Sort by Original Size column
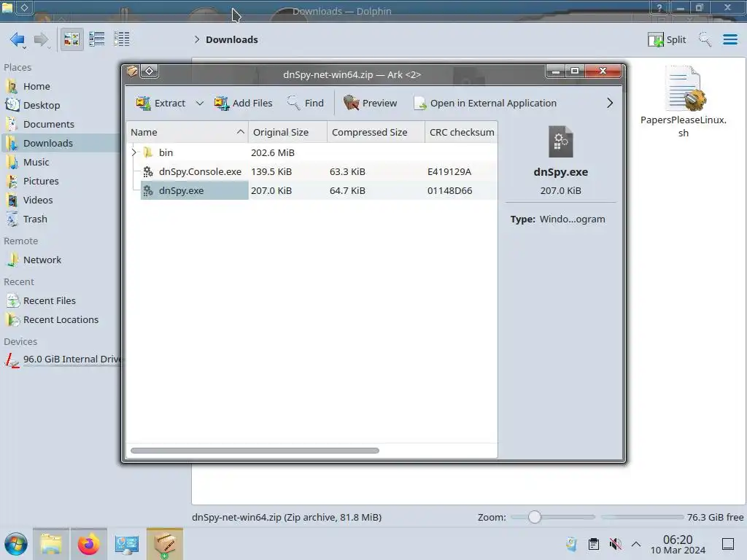Screen dimensions: 747x560 [287, 132]
